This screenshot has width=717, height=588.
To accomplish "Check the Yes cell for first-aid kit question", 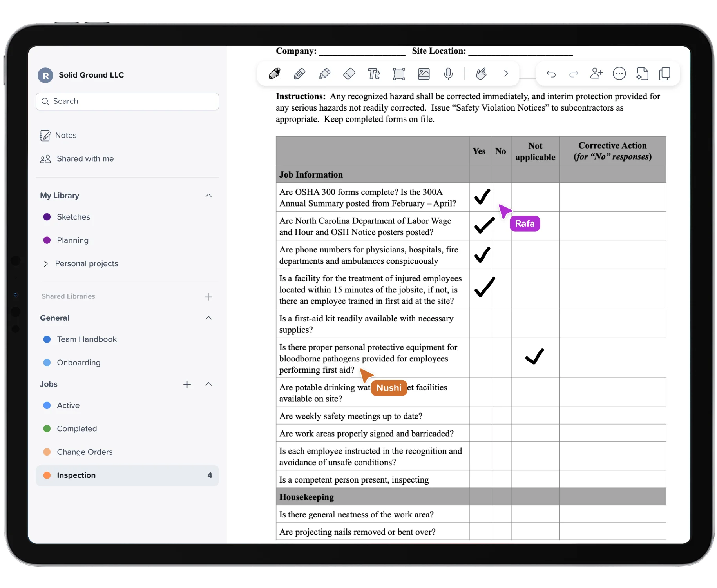I will click(481, 324).
